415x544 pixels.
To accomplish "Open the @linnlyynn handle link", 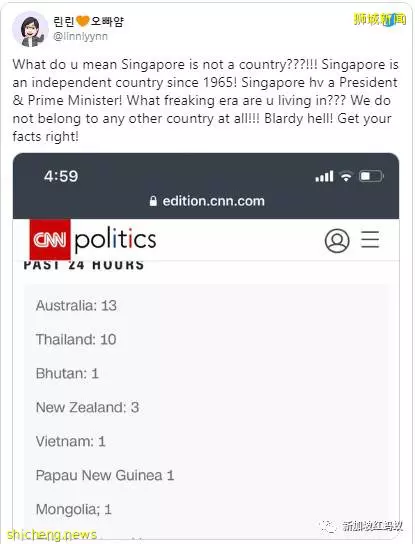I will coord(81,36).
